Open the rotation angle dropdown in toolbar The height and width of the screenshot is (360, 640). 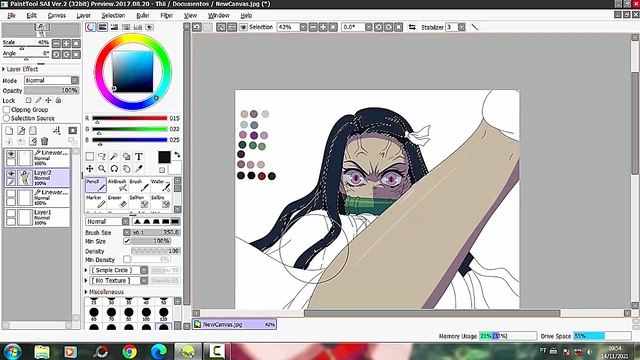(x=369, y=27)
